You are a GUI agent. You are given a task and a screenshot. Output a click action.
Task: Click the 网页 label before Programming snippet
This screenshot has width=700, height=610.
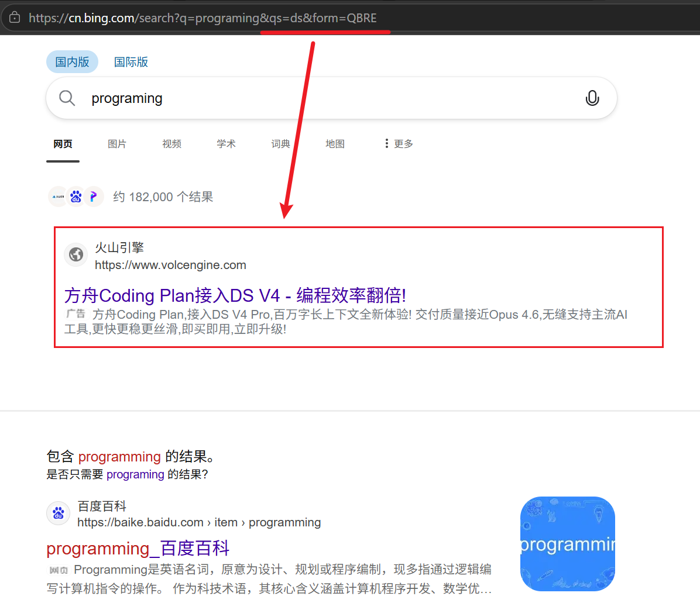pyautogui.click(x=59, y=570)
